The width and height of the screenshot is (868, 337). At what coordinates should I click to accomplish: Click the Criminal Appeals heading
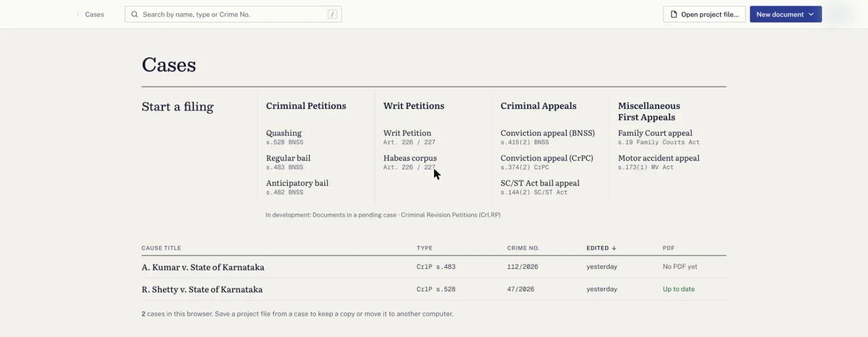(538, 106)
